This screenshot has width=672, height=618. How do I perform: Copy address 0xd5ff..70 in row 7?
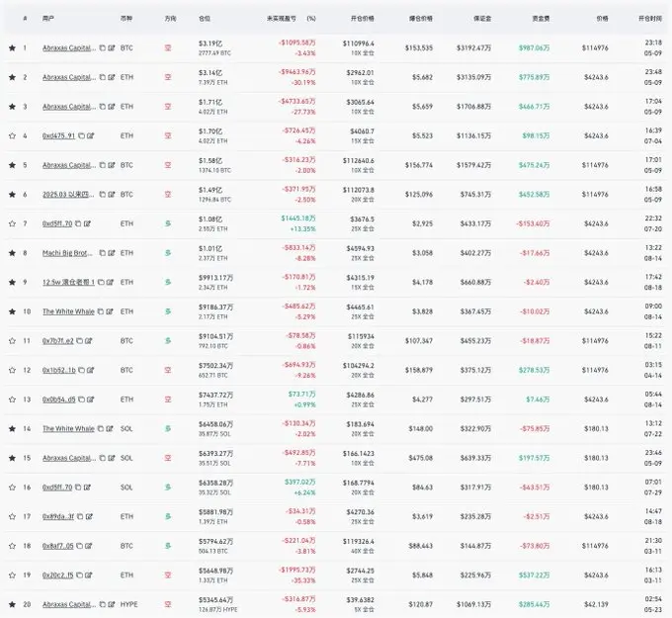click(x=78, y=223)
